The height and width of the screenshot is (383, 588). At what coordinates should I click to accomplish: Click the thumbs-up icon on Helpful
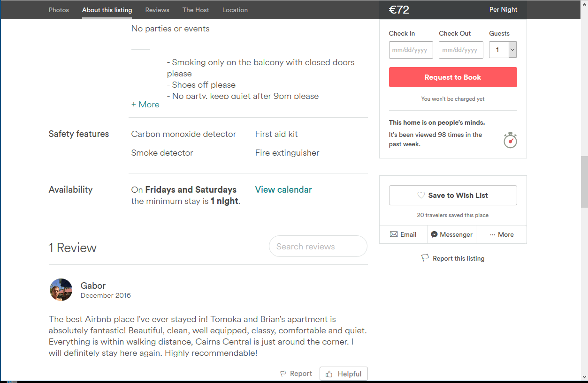[329, 374]
